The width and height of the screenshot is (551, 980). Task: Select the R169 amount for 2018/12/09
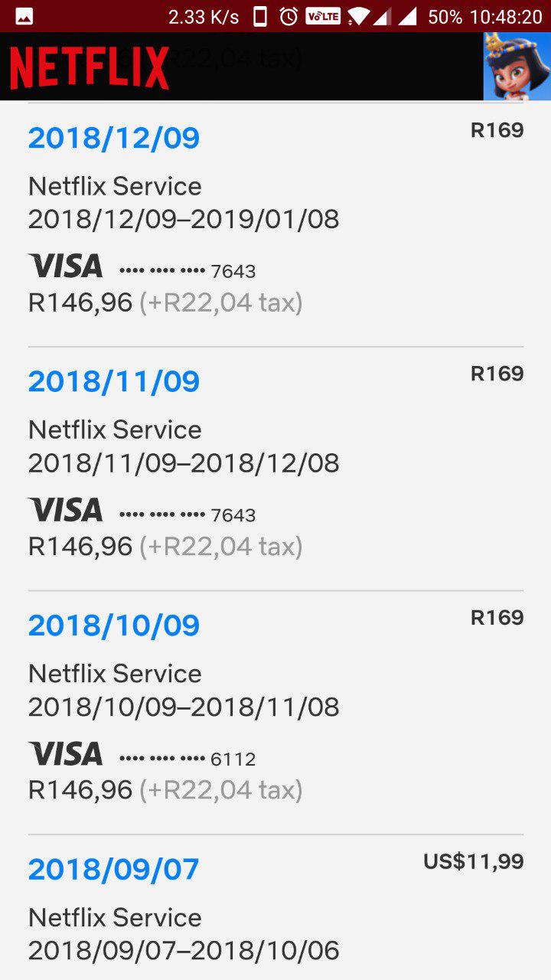497,130
